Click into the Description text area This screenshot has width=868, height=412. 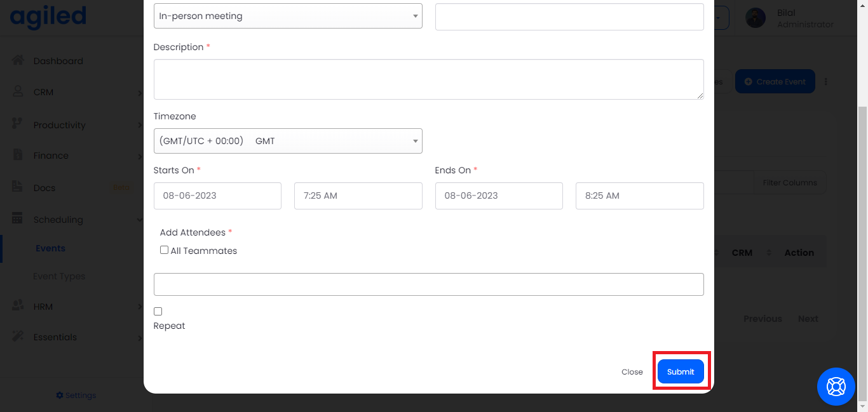(x=428, y=79)
